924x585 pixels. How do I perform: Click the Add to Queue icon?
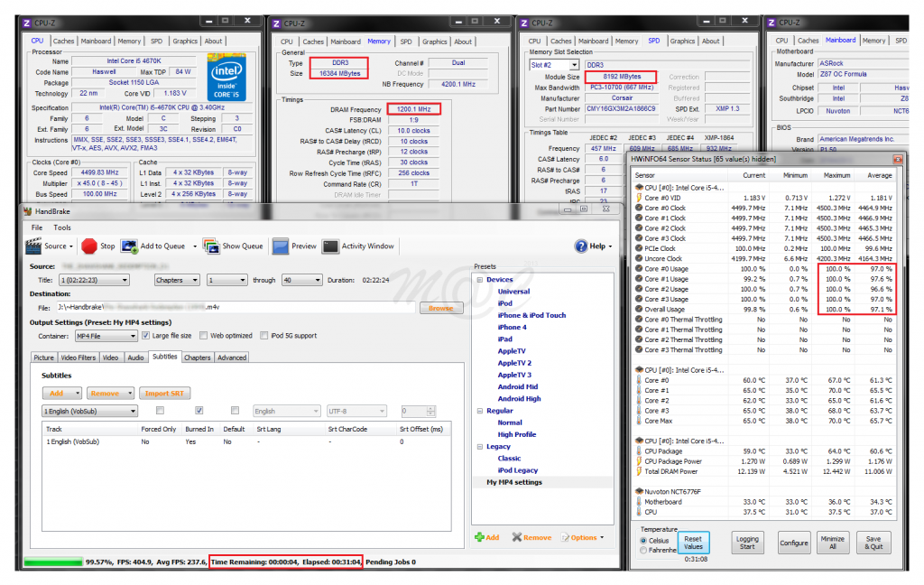[x=129, y=246]
